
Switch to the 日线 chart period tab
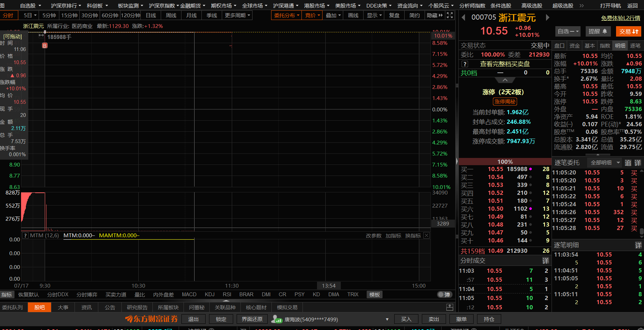pyautogui.click(x=151, y=15)
